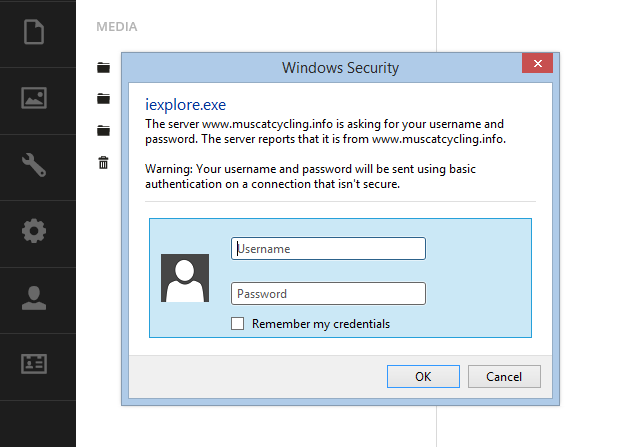Click the Windows Security title bar
Viewport: 631px width, 447px height.
340,68
